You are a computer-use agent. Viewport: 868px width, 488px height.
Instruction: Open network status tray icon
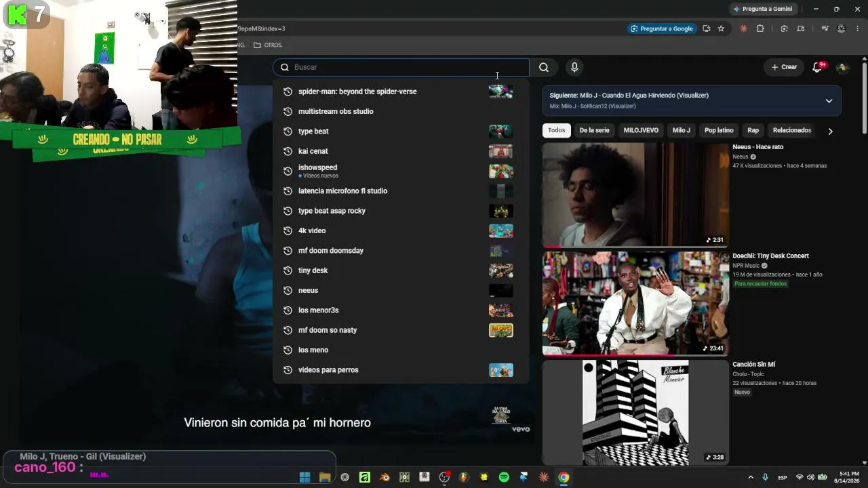click(x=799, y=477)
